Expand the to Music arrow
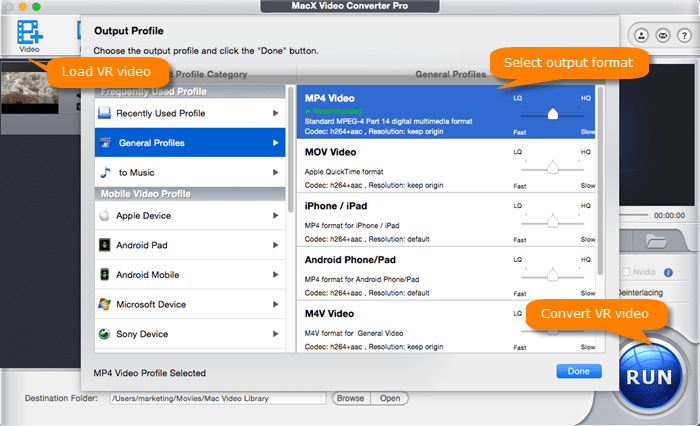Screen dimensions: 700x426 tap(275, 172)
